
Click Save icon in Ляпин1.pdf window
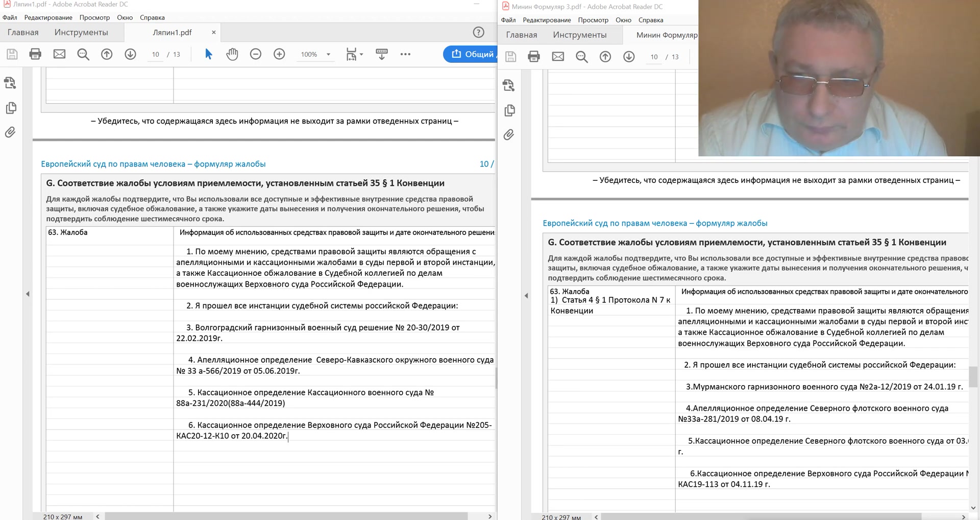pyautogui.click(x=12, y=54)
